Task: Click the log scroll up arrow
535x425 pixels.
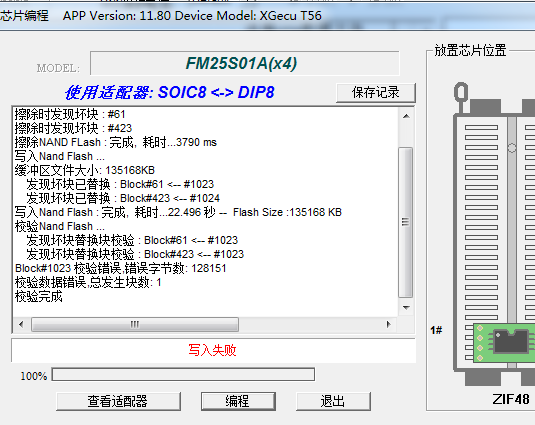Action: click(406, 116)
